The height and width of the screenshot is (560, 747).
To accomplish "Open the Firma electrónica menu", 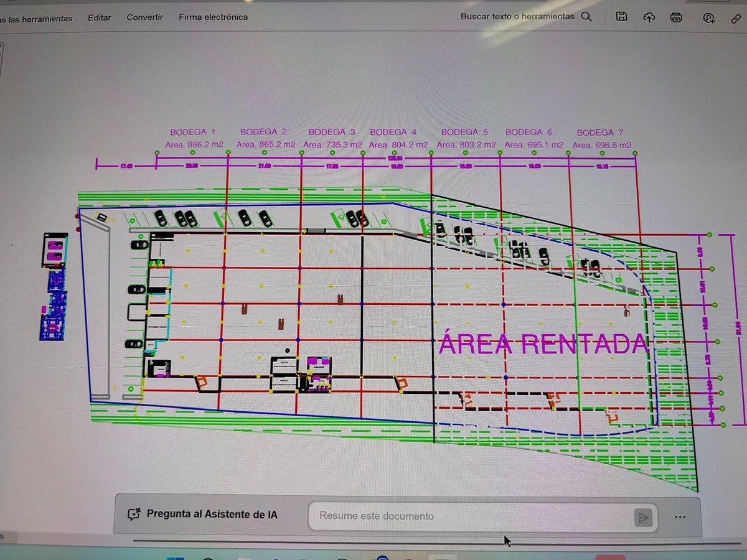I will 214,17.
